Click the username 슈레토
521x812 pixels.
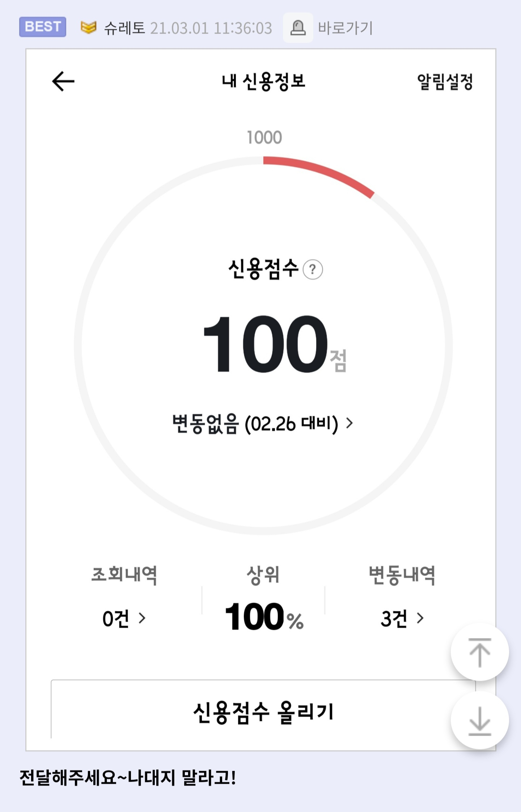pyautogui.click(x=124, y=28)
